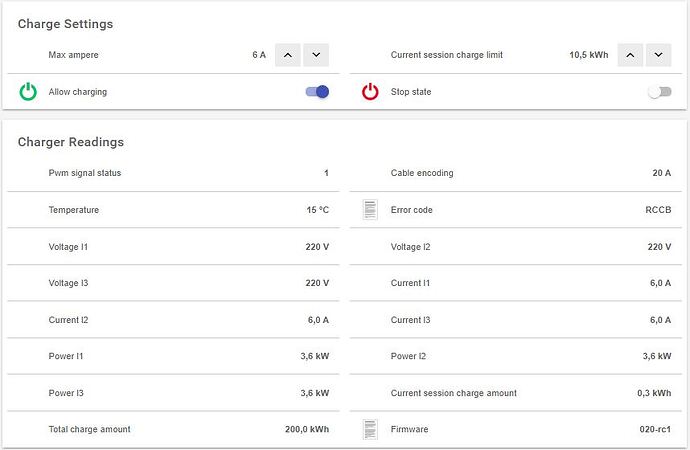690x450 pixels.
Task: Click the 200,0 kWh total value
Action: [x=307, y=429]
